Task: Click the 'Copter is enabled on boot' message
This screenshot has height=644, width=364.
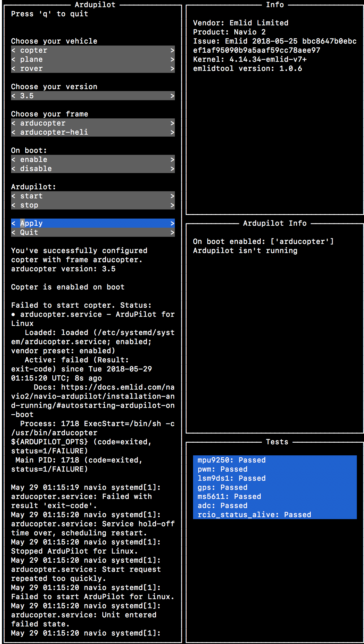Action: tap(68, 287)
